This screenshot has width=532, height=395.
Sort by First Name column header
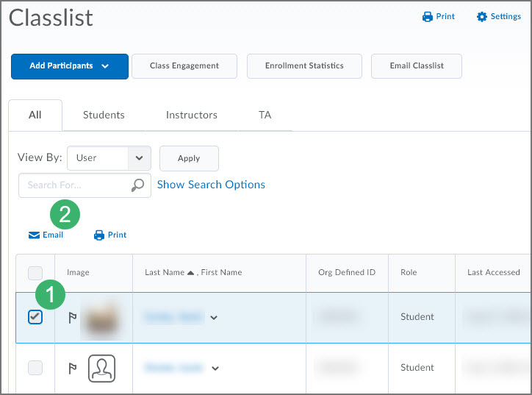click(x=222, y=272)
